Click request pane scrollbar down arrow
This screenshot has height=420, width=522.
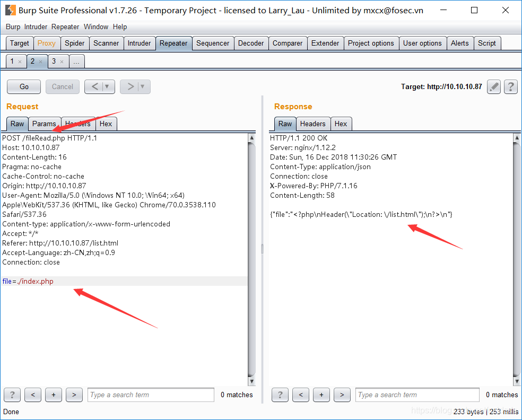[x=251, y=381]
